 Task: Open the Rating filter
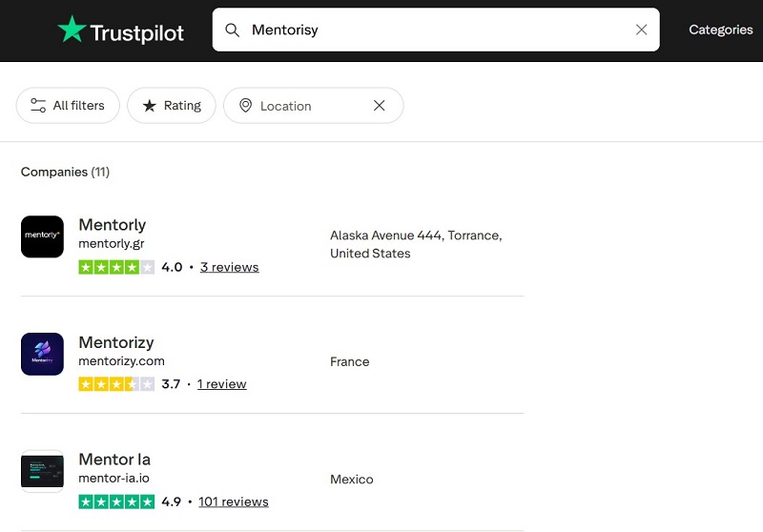point(172,106)
